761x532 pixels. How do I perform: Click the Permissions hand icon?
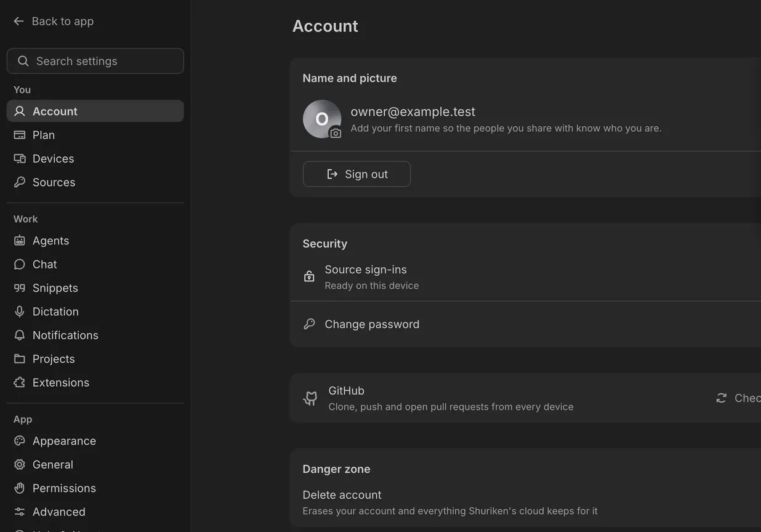[x=20, y=488]
